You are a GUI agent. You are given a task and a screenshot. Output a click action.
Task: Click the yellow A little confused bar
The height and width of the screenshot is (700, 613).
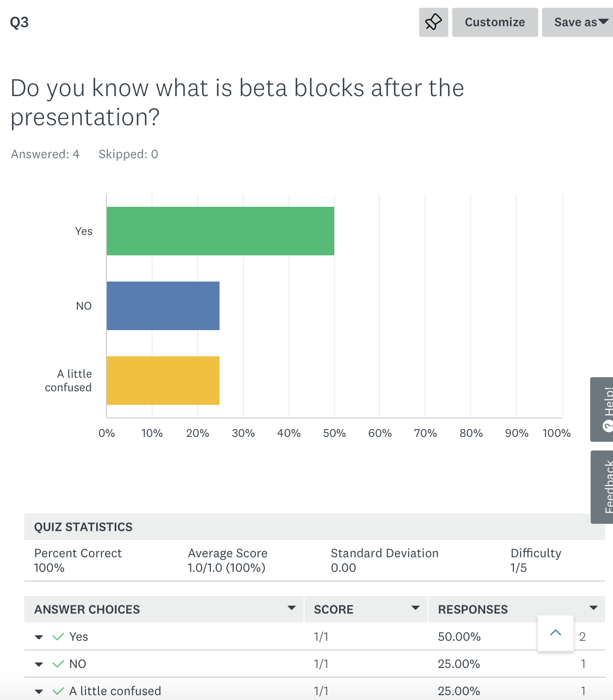click(163, 381)
